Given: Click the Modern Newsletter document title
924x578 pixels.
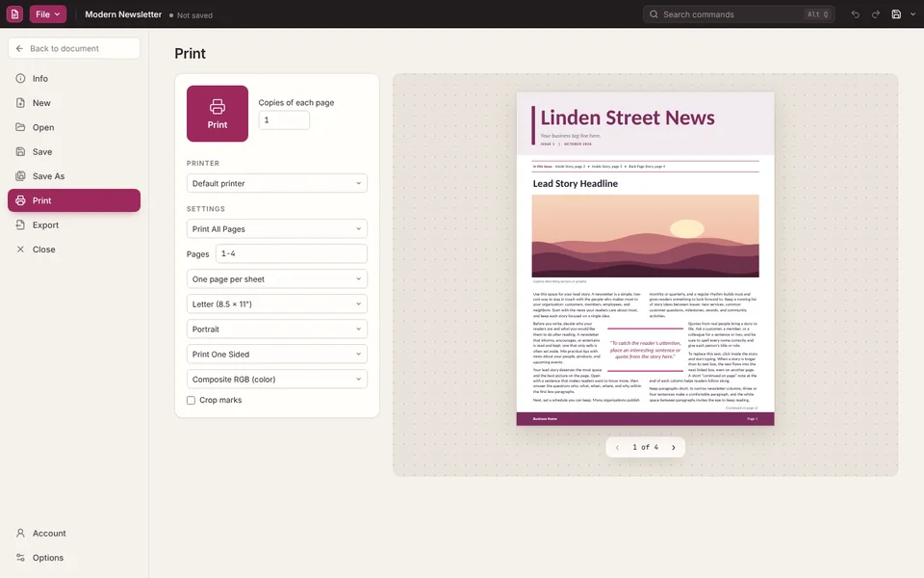Looking at the screenshot, I should [x=123, y=14].
